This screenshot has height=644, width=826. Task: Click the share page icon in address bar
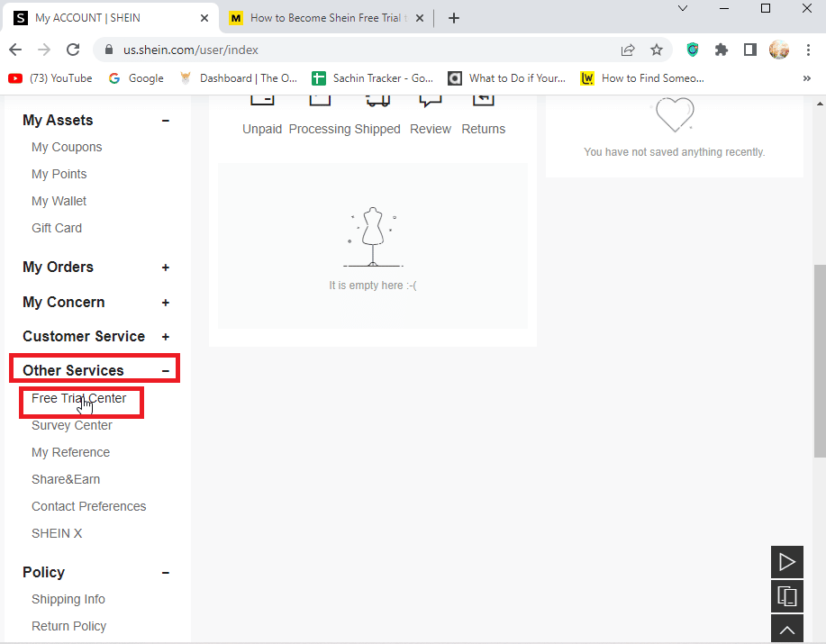click(x=628, y=50)
